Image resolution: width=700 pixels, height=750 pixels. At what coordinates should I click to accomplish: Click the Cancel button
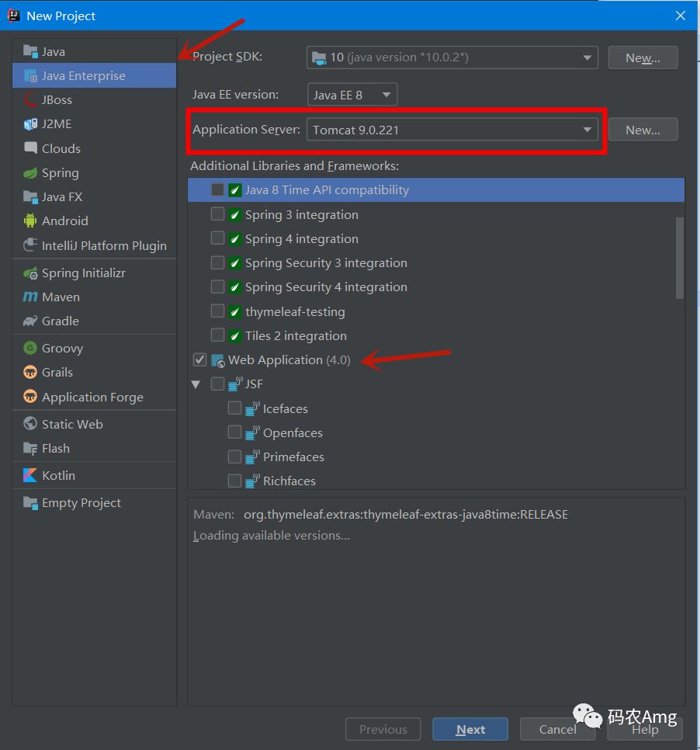coord(557,729)
